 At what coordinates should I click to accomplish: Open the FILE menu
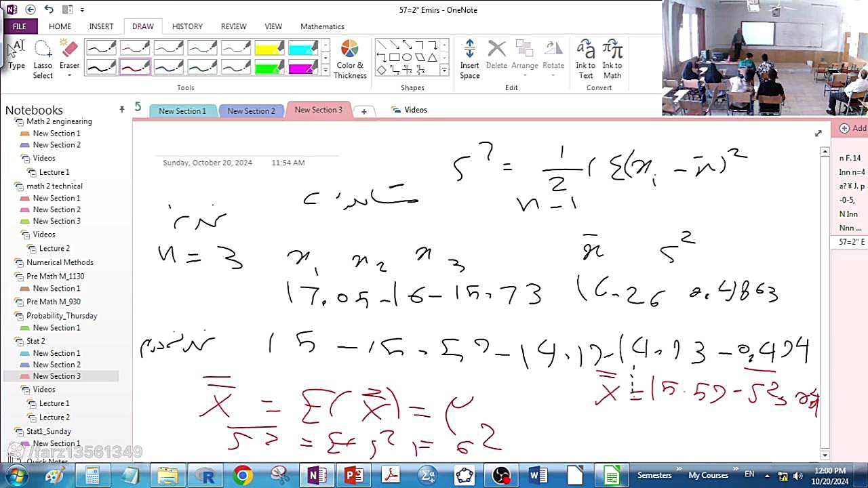tap(20, 26)
